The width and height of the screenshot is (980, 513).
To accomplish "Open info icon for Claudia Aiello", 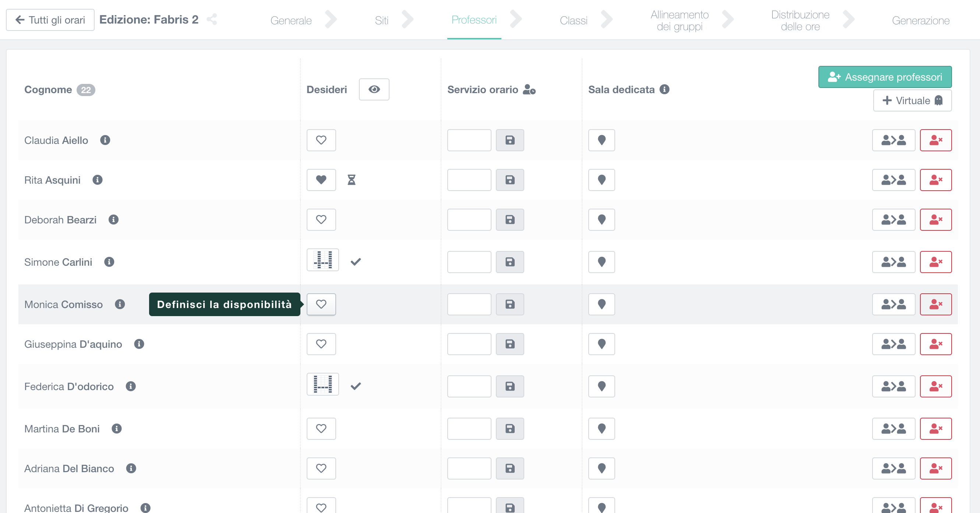I will [x=105, y=140].
